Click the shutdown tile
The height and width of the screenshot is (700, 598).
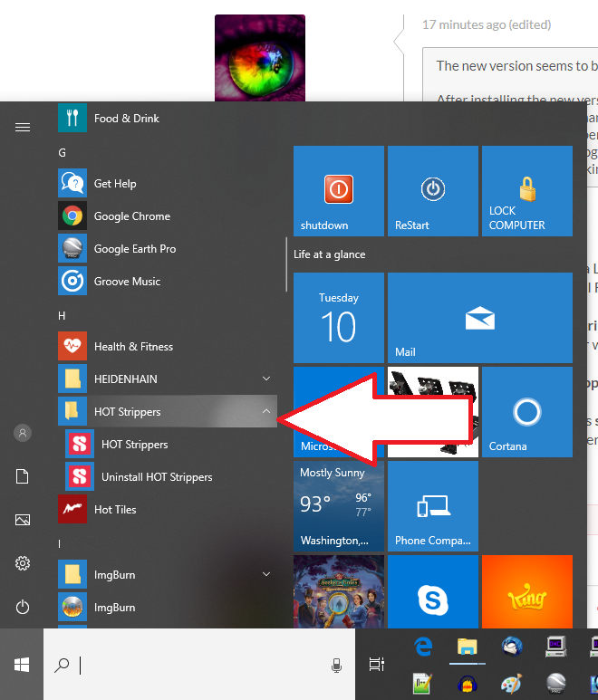tap(339, 191)
